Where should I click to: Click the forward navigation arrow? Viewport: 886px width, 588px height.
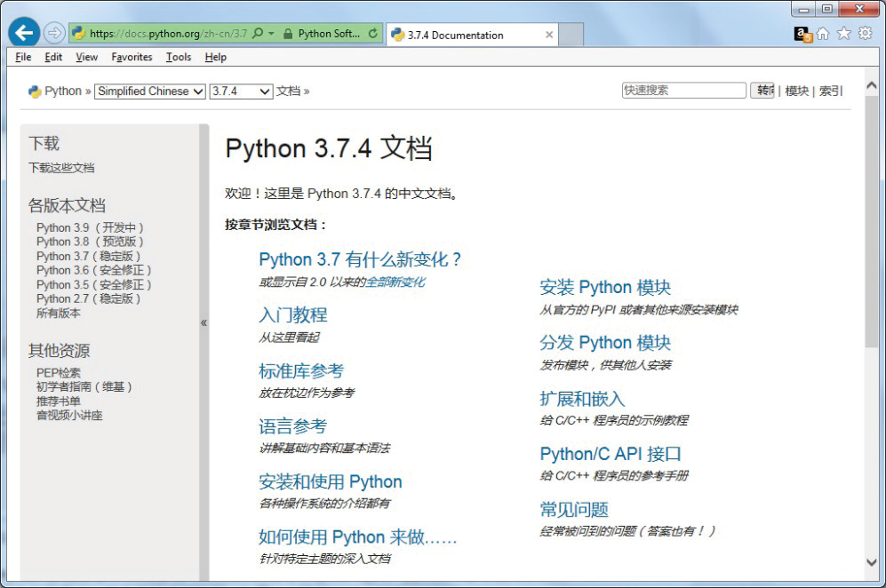tap(54, 34)
